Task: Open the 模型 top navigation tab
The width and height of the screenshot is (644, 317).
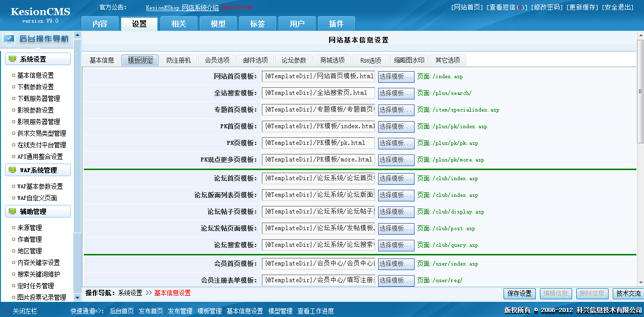Action: 218,24
